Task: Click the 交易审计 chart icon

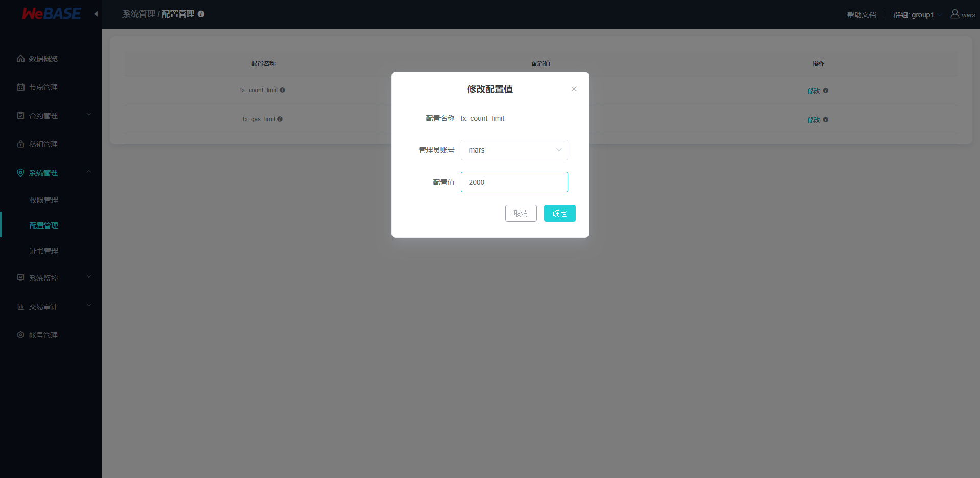Action: (x=20, y=306)
